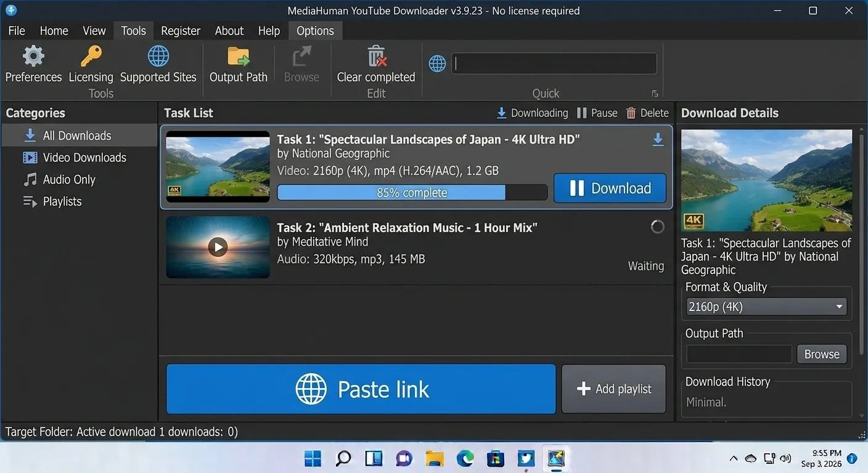Viewport: 868px width, 473px height.
Task: Delete task via Task List header
Action: (647, 113)
